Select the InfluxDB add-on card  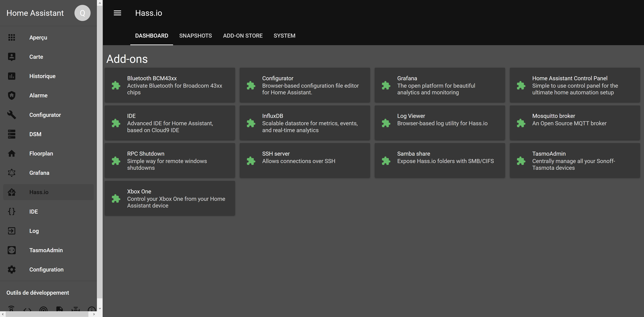click(x=305, y=123)
